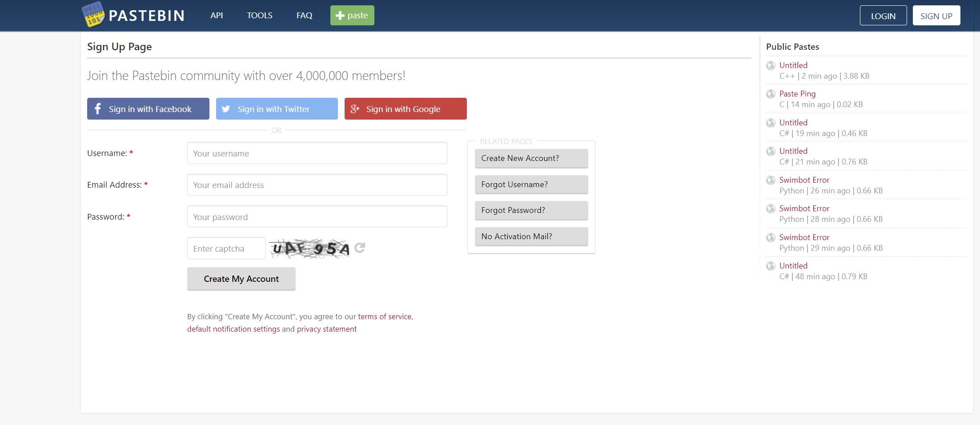The height and width of the screenshot is (425, 980).
Task: Create a new paste with green button
Action: pyautogui.click(x=352, y=16)
